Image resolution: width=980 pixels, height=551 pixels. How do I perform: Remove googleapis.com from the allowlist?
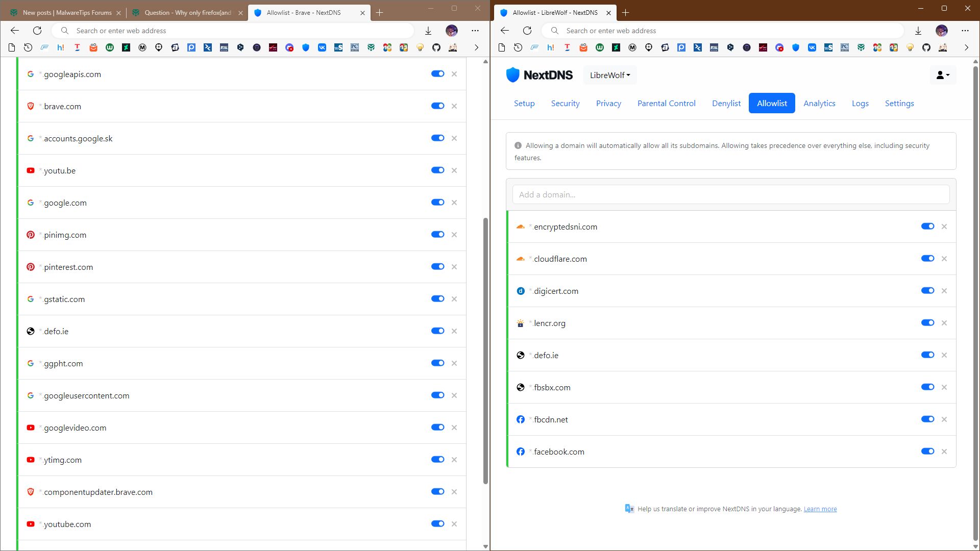pyautogui.click(x=454, y=74)
